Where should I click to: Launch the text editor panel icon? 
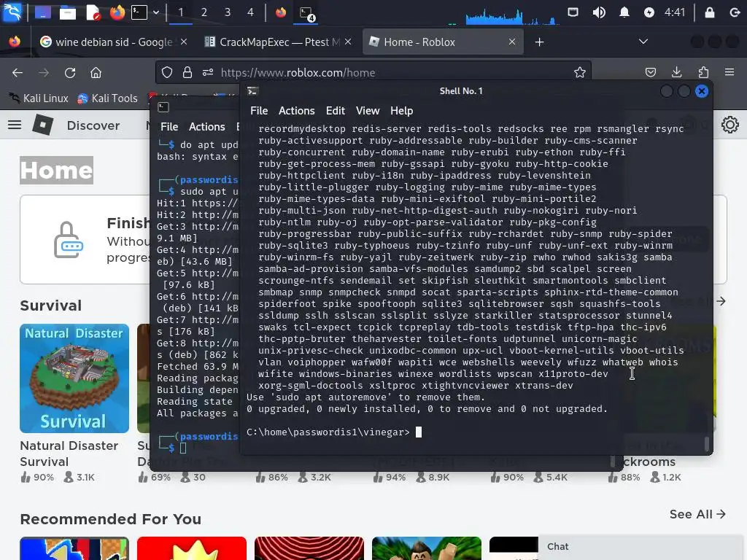click(93, 12)
